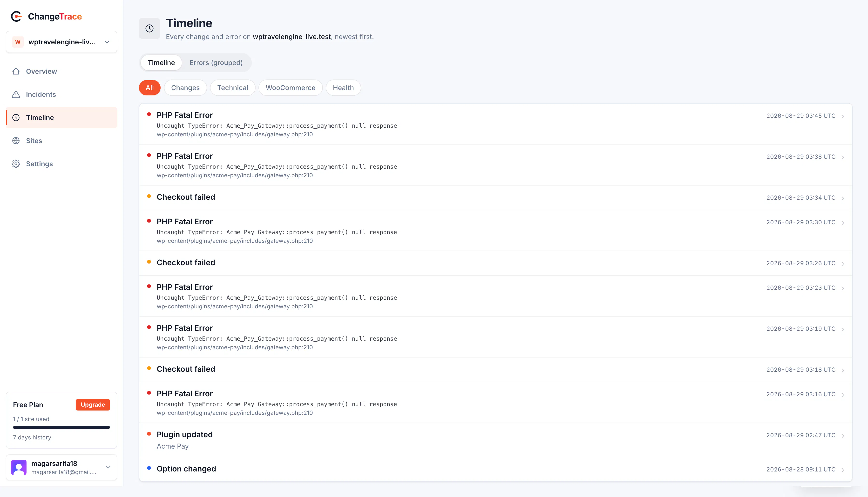This screenshot has width=868, height=497.
Task: Click red dot of 03:45 PHP Fatal Error
Action: [x=149, y=114]
